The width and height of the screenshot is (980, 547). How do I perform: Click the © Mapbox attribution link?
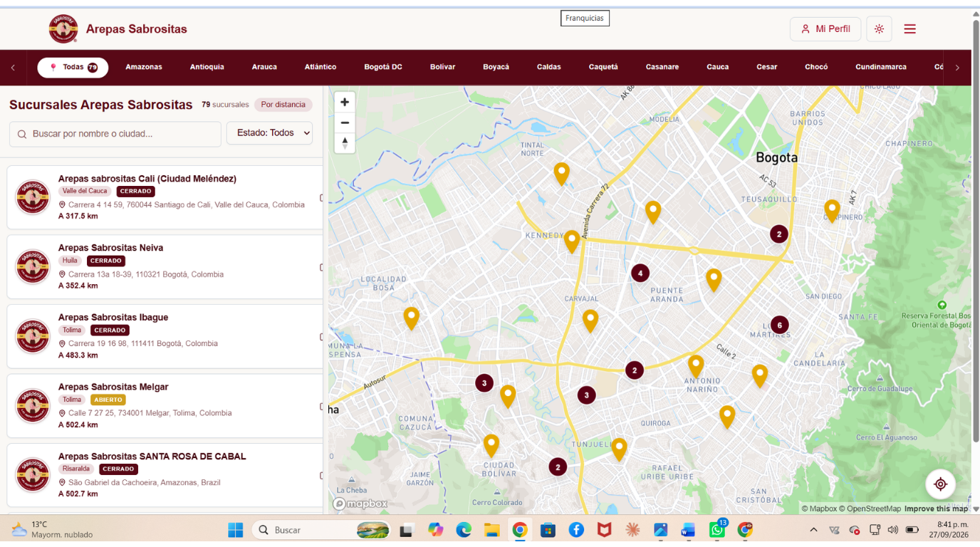click(x=819, y=509)
